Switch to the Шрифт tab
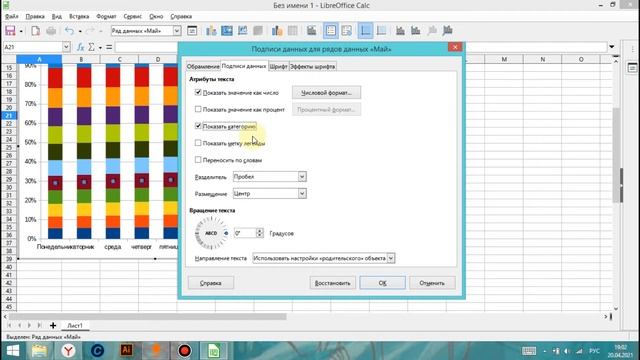This screenshot has width=640, height=360. tap(278, 66)
